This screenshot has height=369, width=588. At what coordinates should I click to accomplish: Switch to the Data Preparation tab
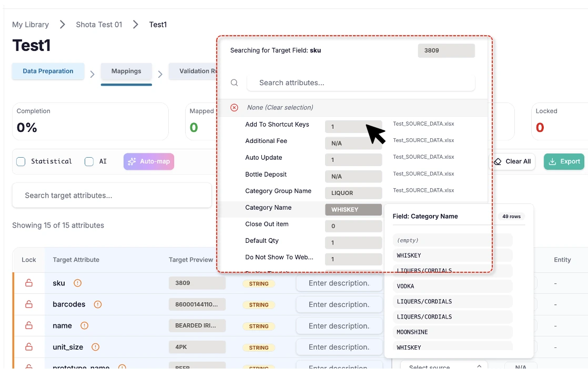(48, 71)
